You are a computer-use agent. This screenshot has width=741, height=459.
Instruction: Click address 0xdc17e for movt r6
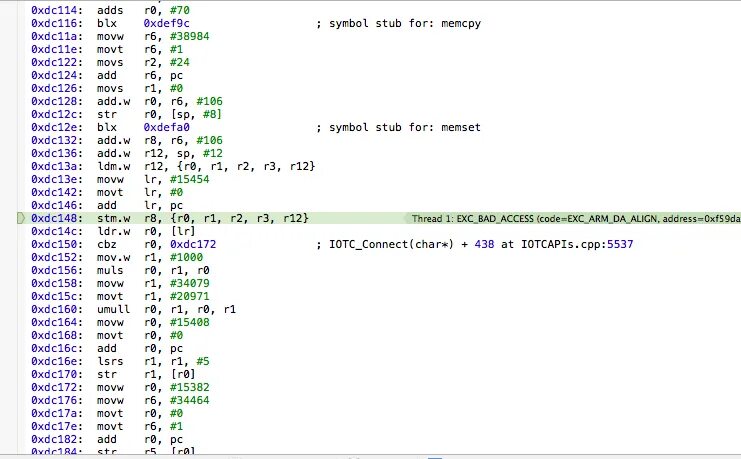pyautogui.click(x=57, y=426)
